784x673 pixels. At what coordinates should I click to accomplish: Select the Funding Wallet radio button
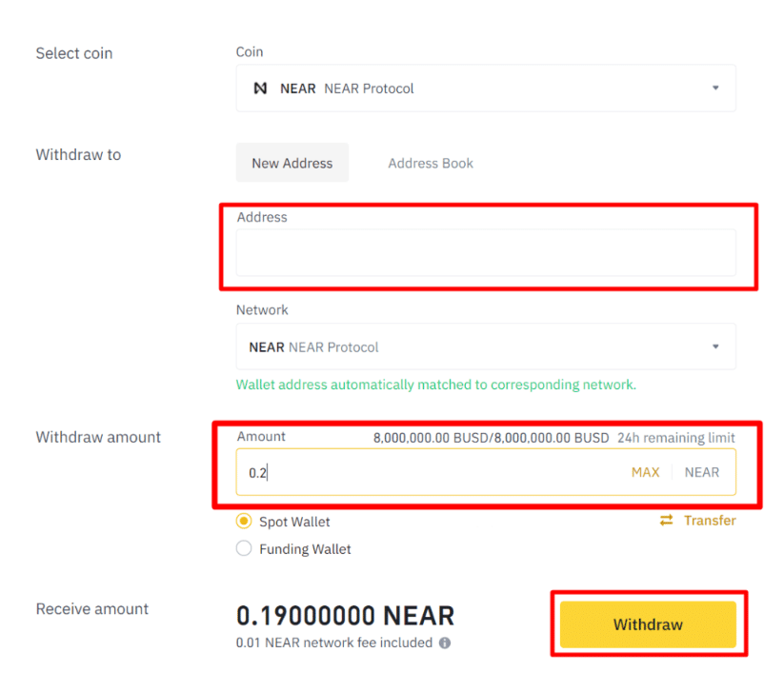click(244, 548)
